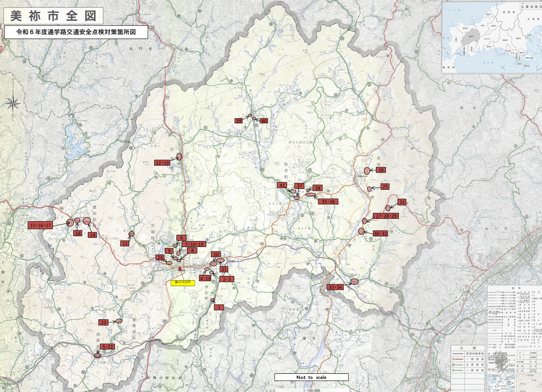Select red label 39
Screen dimensions: 542x392
coord(239,121)
